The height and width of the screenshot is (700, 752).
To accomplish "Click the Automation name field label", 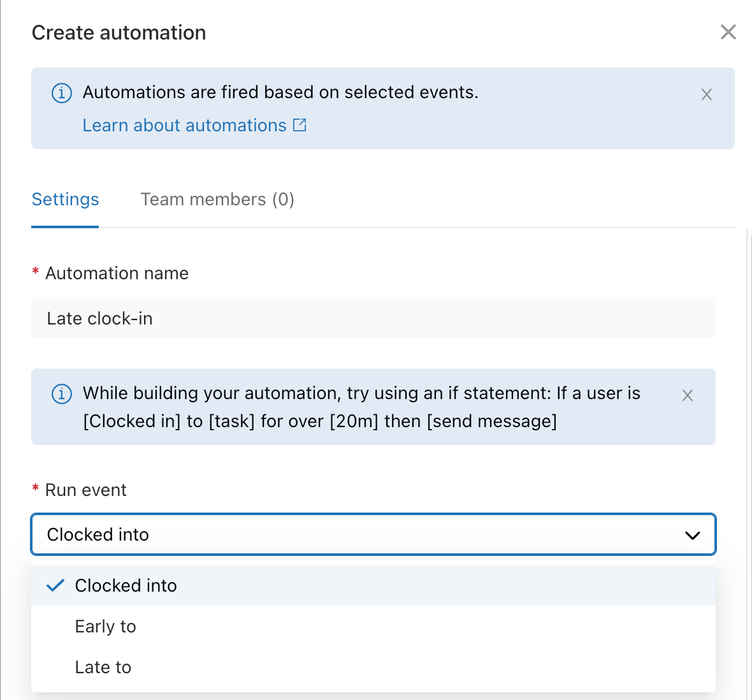I will [117, 273].
